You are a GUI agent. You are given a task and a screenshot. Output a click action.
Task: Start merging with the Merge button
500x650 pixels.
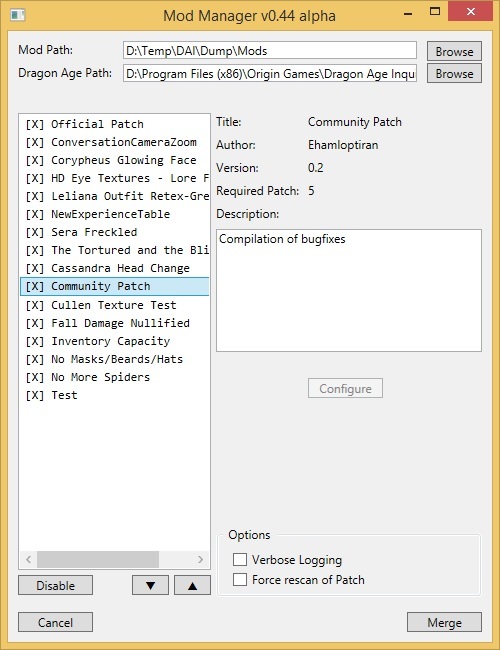(444, 622)
